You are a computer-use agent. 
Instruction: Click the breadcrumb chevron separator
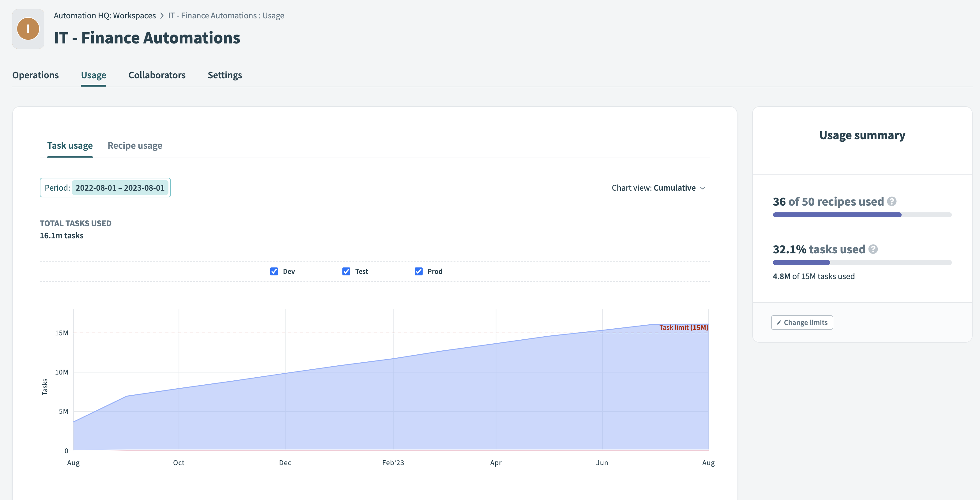(162, 16)
